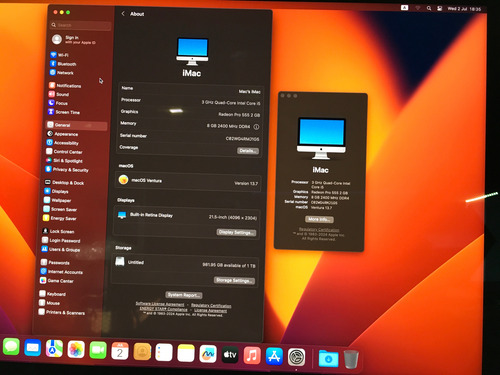Select General in sidebar
The height and width of the screenshot is (375, 500).
pyautogui.click(x=76, y=125)
